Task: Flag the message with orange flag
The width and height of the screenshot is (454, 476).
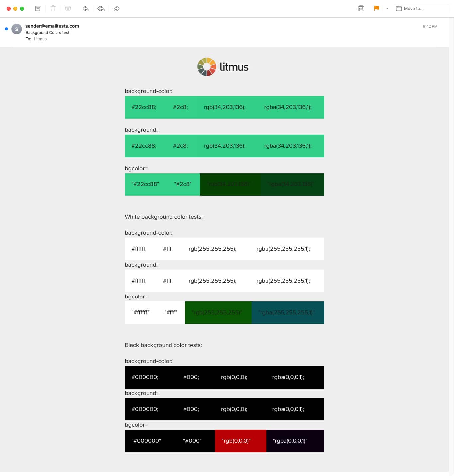Action: (x=376, y=9)
